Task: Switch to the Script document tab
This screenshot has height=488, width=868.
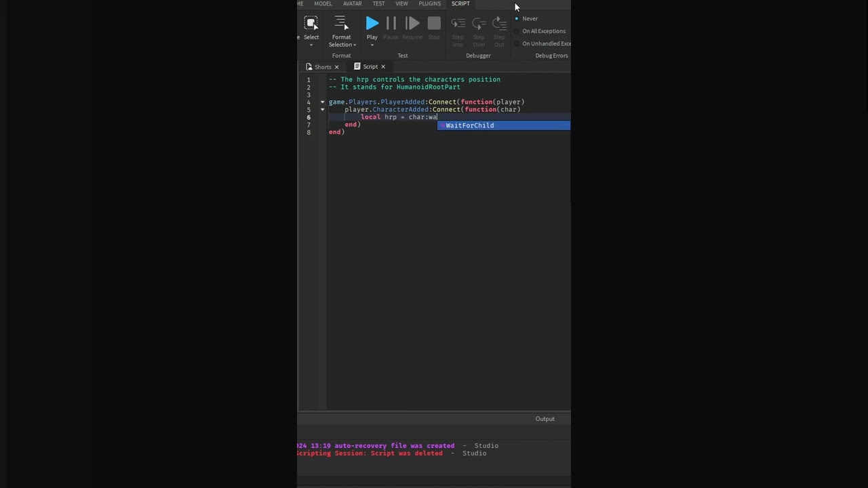Action: 370,66
